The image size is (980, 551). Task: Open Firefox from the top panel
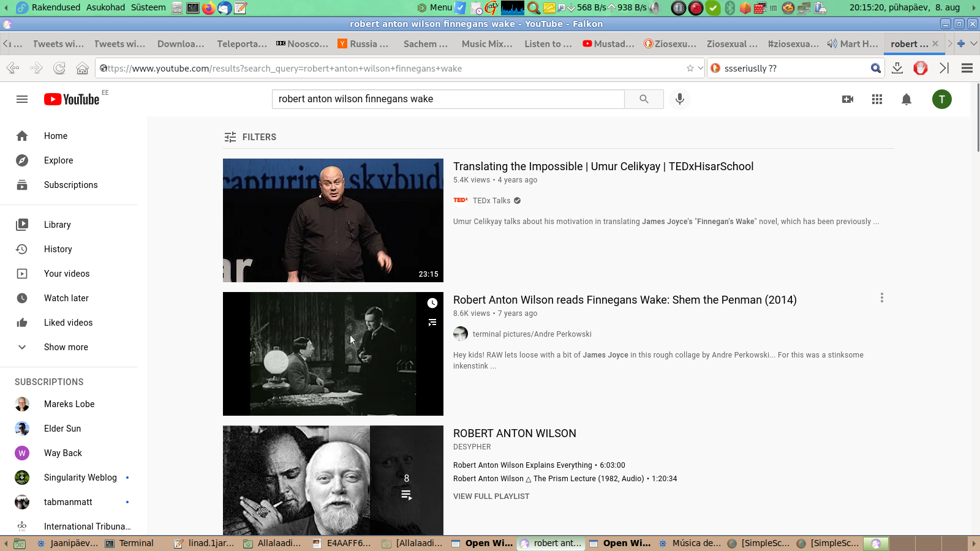click(209, 8)
